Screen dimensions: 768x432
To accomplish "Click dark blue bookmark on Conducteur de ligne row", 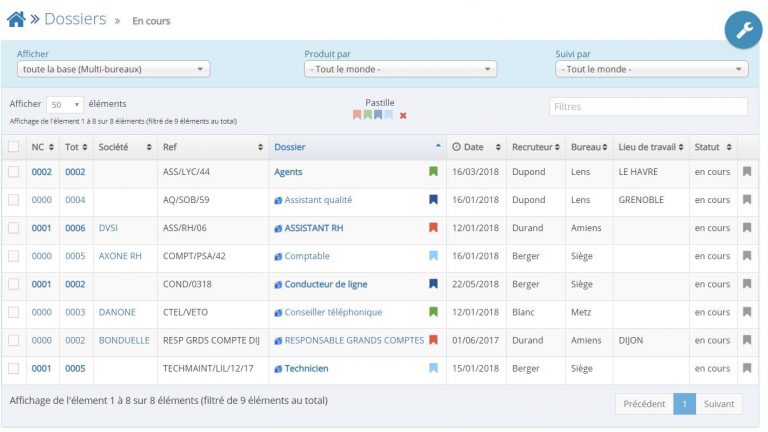I will [x=433, y=284].
